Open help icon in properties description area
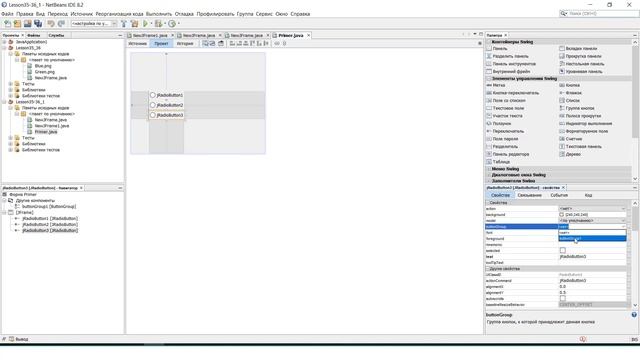640x360 pixels. (x=634, y=315)
